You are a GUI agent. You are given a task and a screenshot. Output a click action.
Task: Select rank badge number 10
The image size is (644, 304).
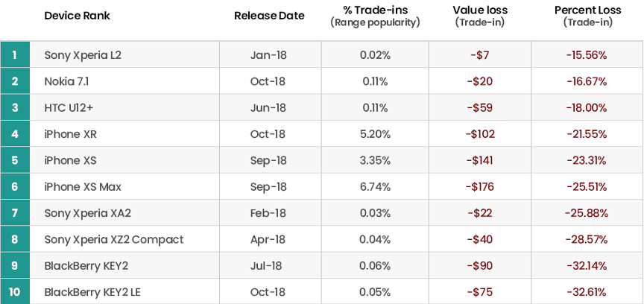[x=15, y=292]
